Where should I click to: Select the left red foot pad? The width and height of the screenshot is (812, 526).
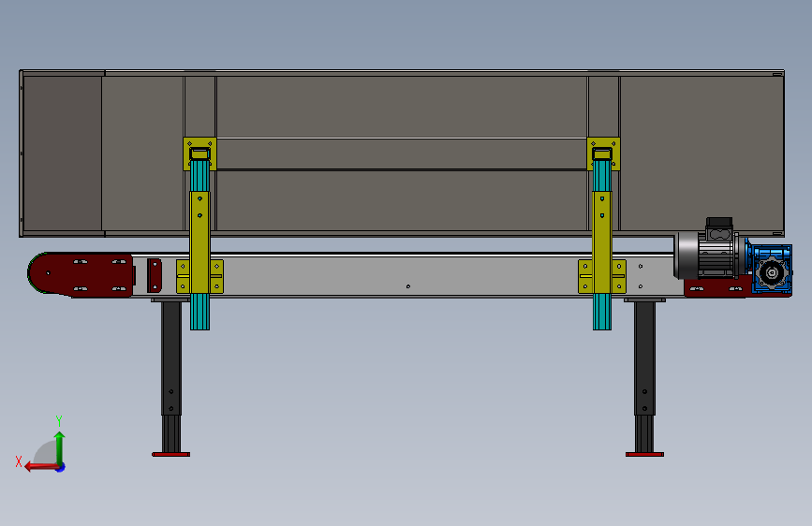coord(170,455)
